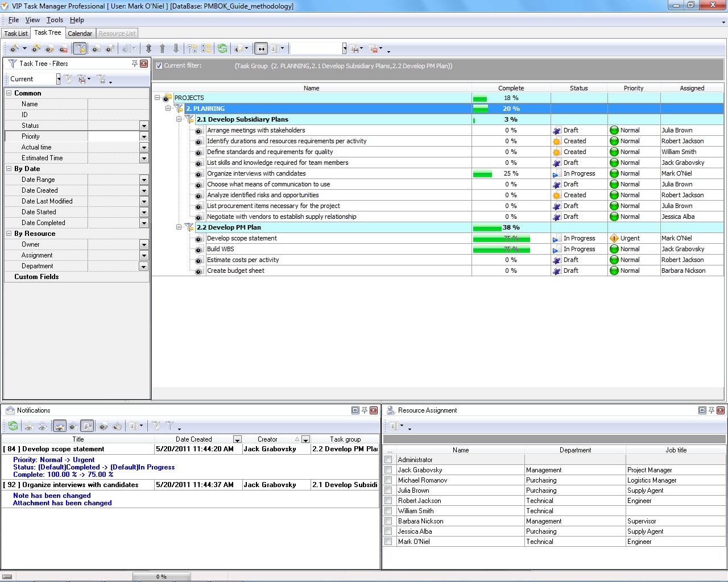The height and width of the screenshot is (582, 728).
Task: Collapse the 2.1 Develop Subsidiary Plans group
Action: pos(179,119)
